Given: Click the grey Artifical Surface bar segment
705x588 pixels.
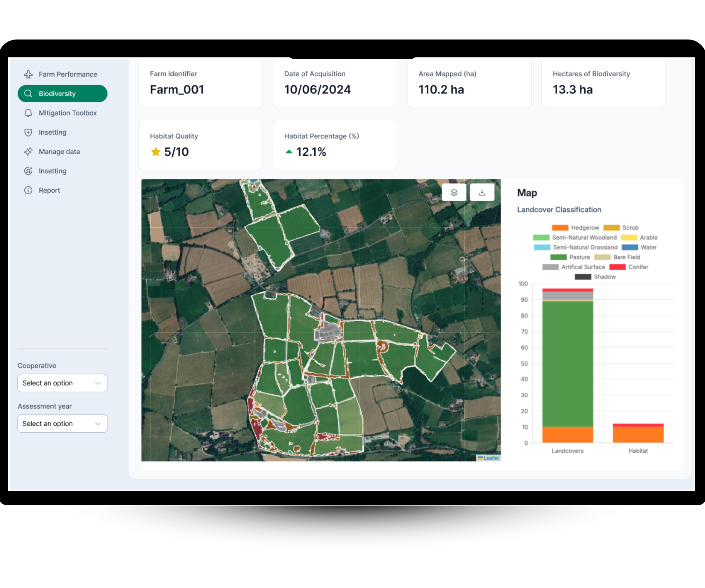Looking at the screenshot, I should coord(568,296).
